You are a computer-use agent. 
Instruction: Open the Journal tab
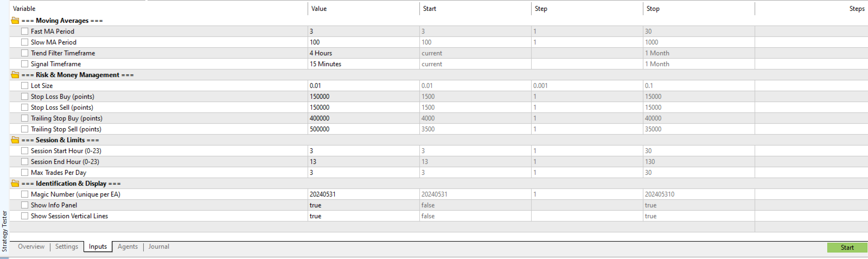point(159,247)
